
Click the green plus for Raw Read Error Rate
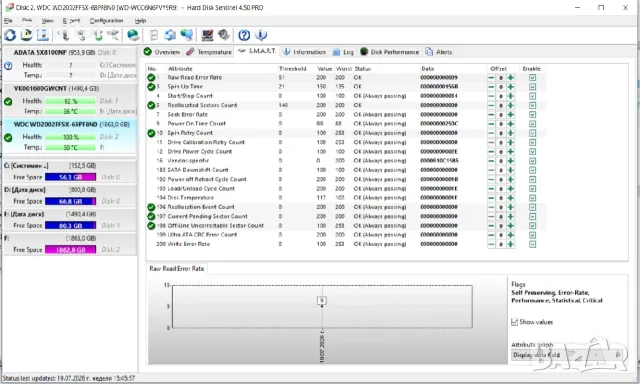pos(510,78)
